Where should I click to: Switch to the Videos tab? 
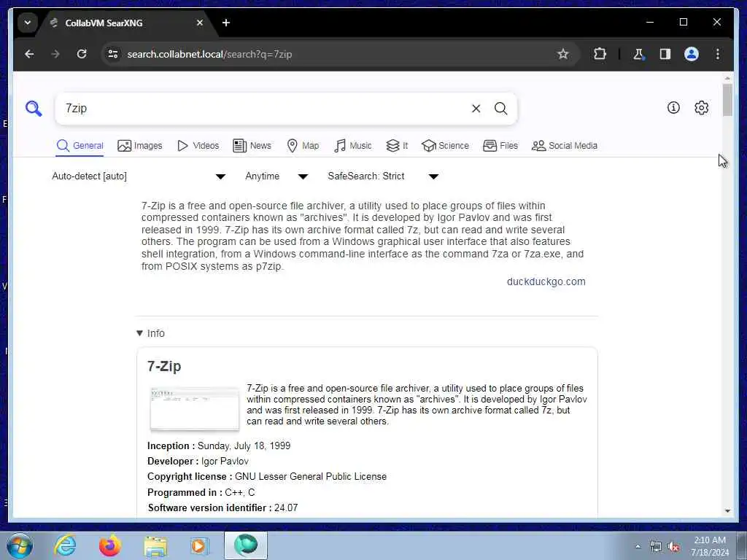tap(198, 146)
